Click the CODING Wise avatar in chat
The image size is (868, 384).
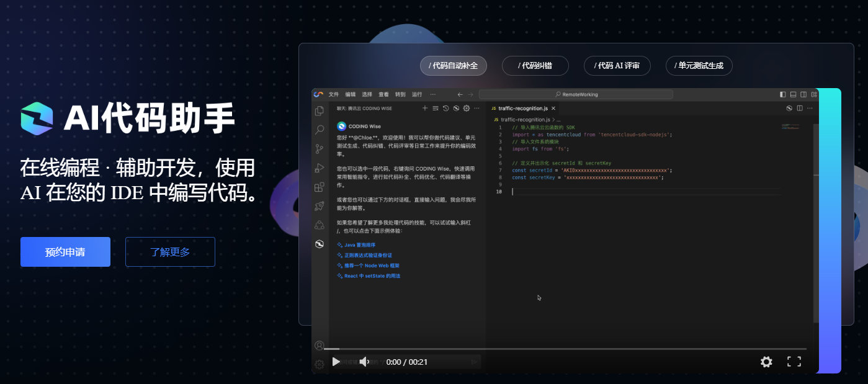point(341,126)
